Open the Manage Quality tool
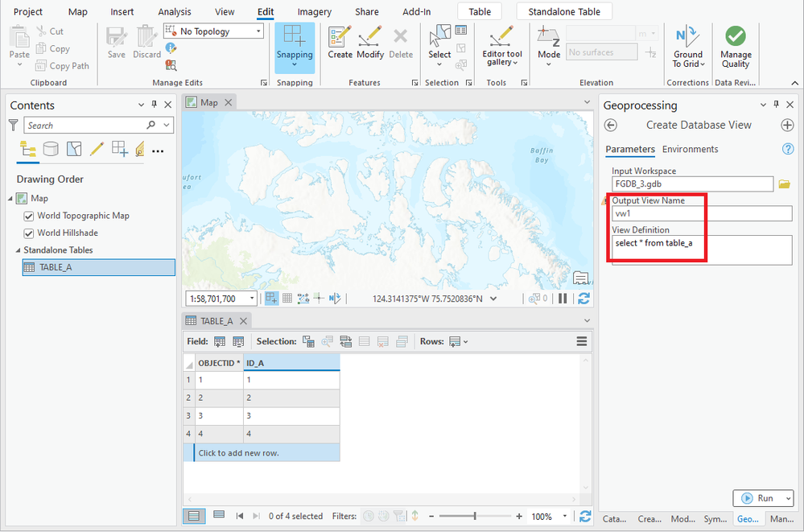The height and width of the screenshot is (532, 804). (736, 47)
